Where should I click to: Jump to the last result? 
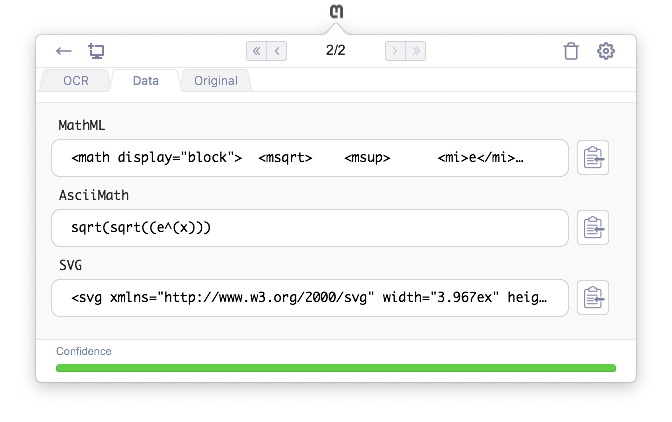(416, 50)
